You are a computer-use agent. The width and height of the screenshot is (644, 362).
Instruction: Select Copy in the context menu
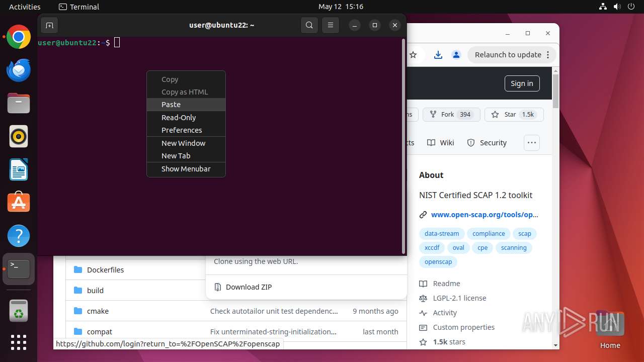(x=186, y=79)
